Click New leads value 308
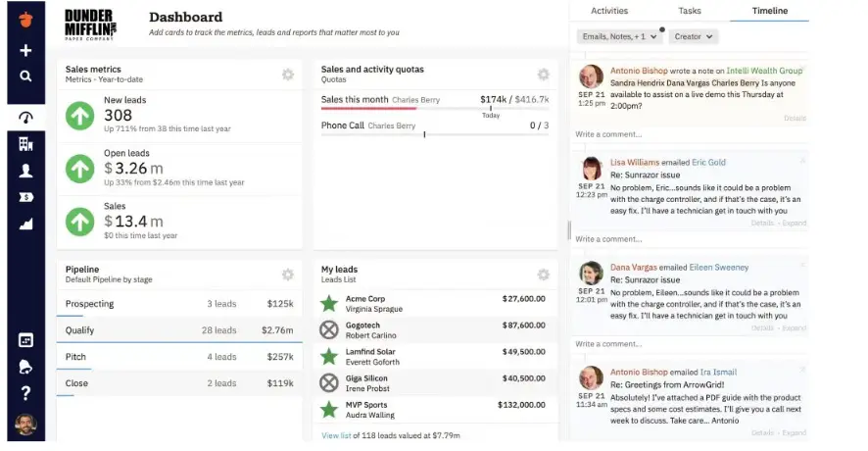This screenshot has width=868, height=451. 118,116
